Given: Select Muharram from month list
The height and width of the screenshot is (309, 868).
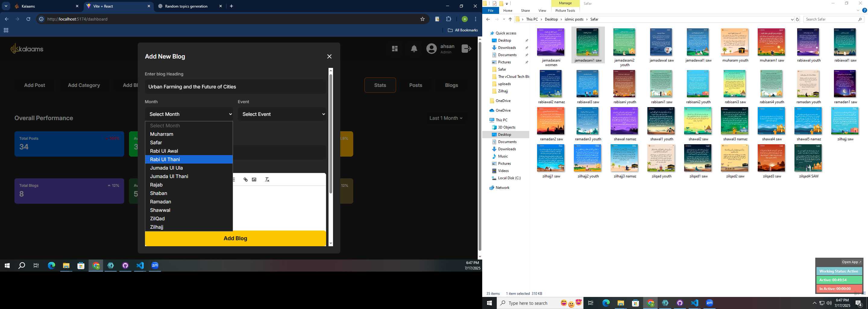Looking at the screenshot, I should tap(189, 134).
